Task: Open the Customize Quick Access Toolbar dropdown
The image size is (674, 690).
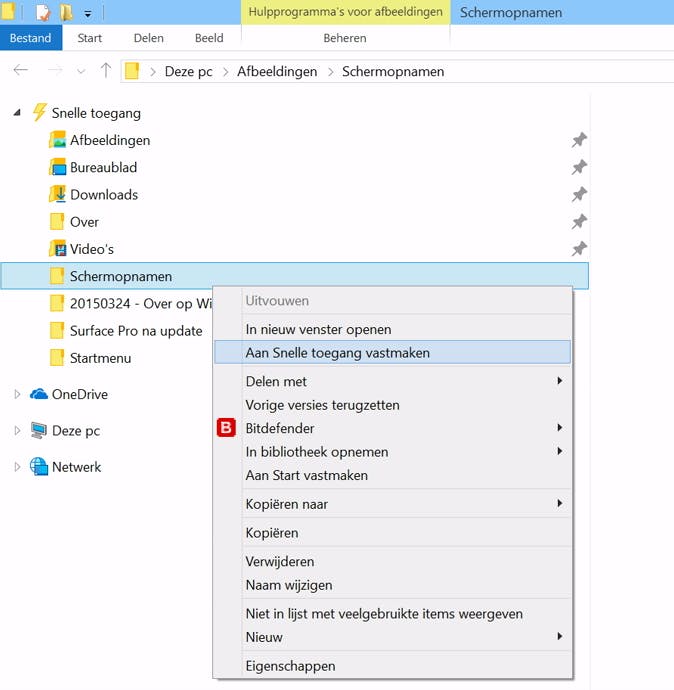Action: pos(88,14)
